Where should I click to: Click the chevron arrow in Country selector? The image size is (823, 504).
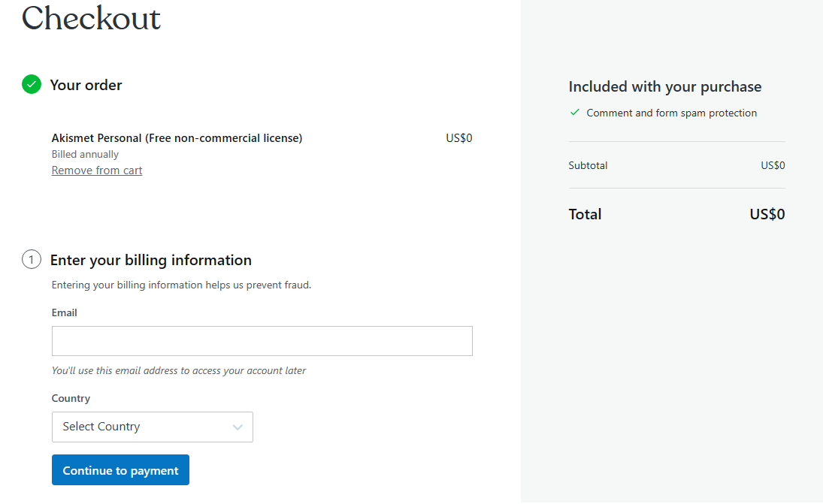pos(238,427)
